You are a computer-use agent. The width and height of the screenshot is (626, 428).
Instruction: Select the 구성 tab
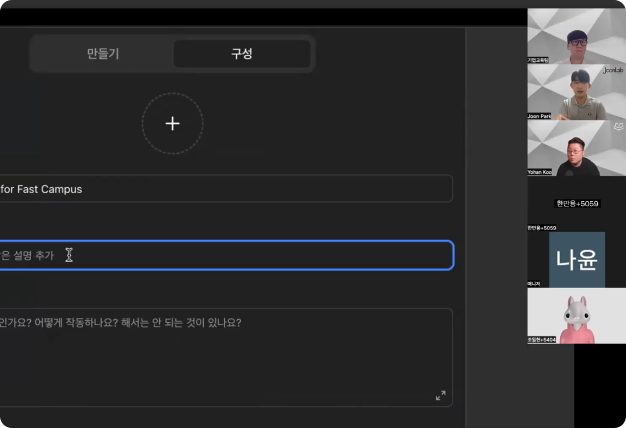point(242,54)
